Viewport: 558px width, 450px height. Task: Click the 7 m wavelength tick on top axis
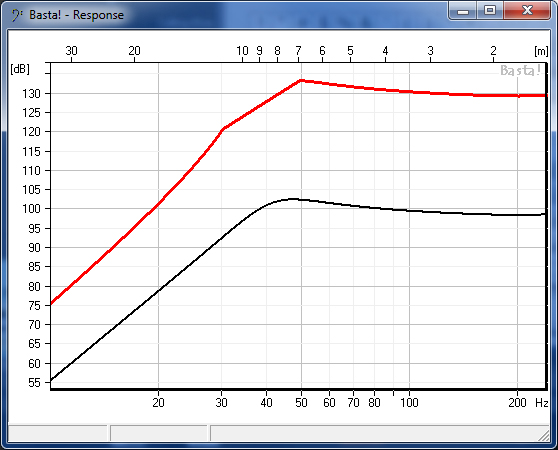(x=298, y=51)
